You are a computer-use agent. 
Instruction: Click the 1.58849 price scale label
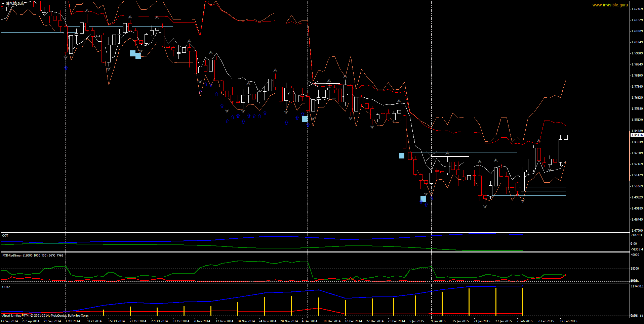(637, 64)
